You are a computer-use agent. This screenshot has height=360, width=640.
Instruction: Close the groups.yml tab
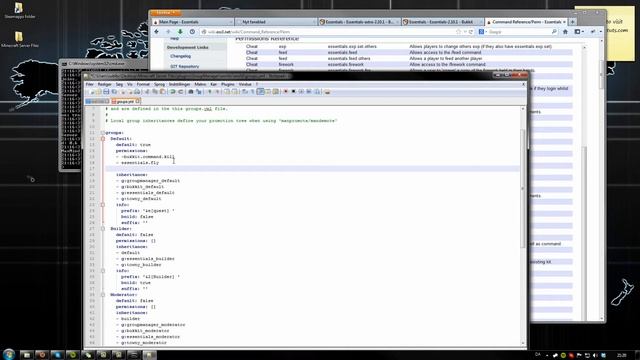coord(138,101)
